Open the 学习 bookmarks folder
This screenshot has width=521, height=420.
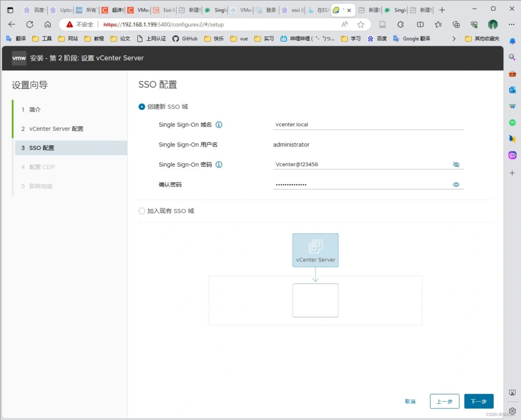pos(351,39)
